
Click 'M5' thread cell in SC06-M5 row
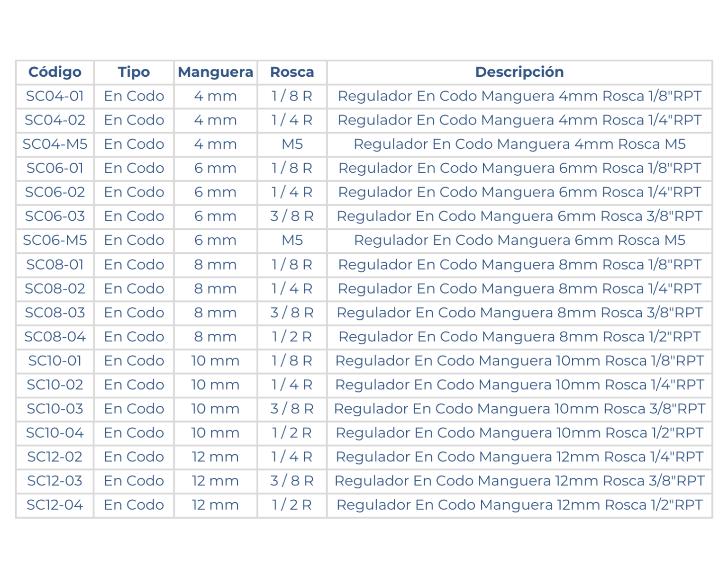click(x=292, y=240)
